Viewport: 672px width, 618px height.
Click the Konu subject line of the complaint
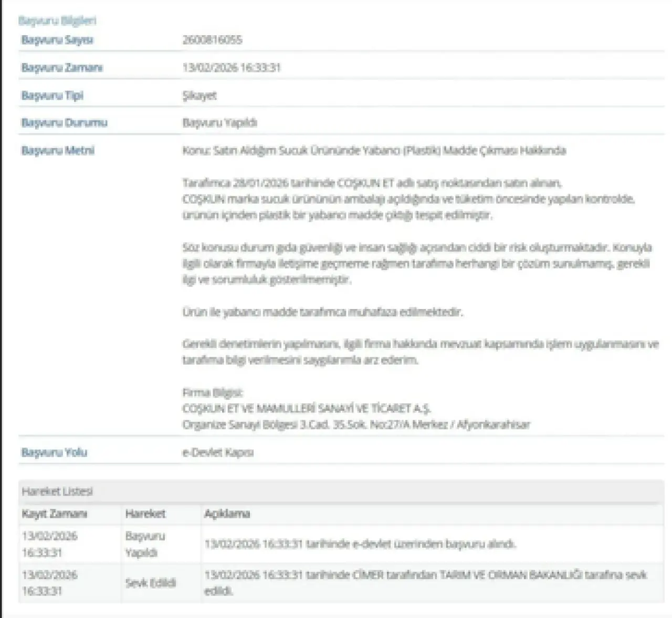(x=374, y=151)
